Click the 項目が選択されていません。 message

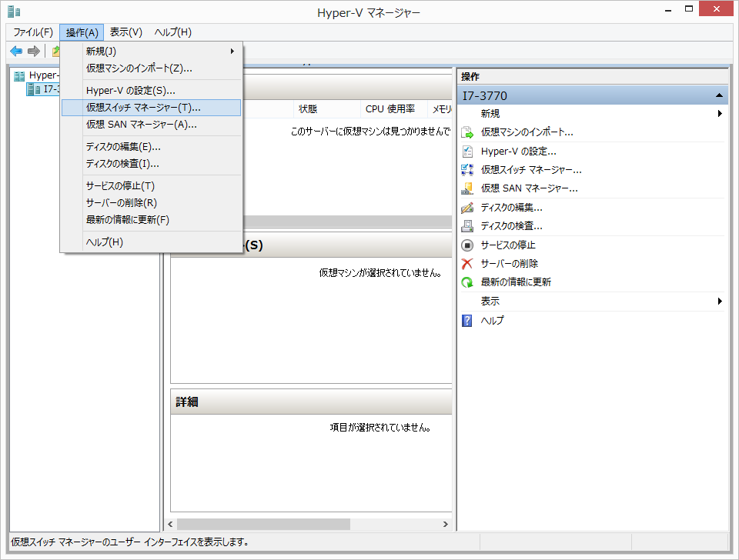pos(380,428)
